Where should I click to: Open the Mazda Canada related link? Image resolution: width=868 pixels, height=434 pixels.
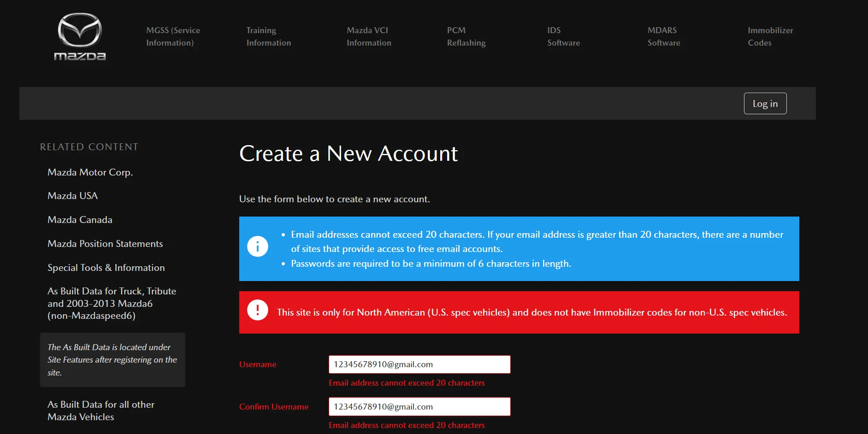pos(80,220)
